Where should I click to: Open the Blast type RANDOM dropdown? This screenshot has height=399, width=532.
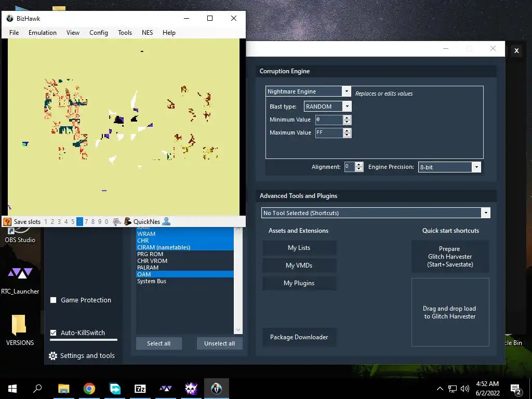click(347, 107)
